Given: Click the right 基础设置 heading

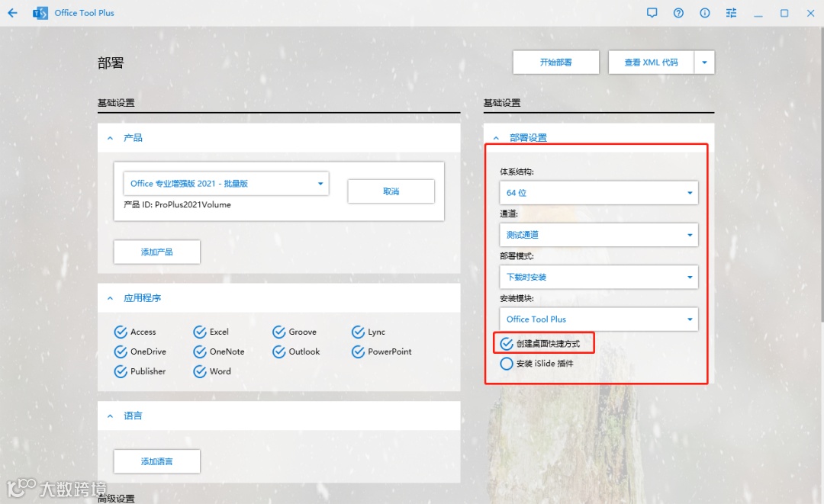Looking at the screenshot, I should click(x=502, y=103).
